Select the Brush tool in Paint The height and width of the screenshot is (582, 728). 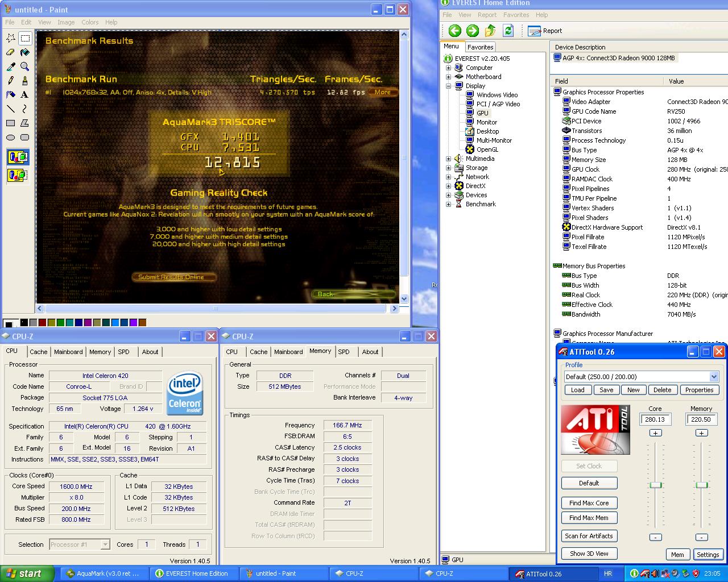(25, 81)
